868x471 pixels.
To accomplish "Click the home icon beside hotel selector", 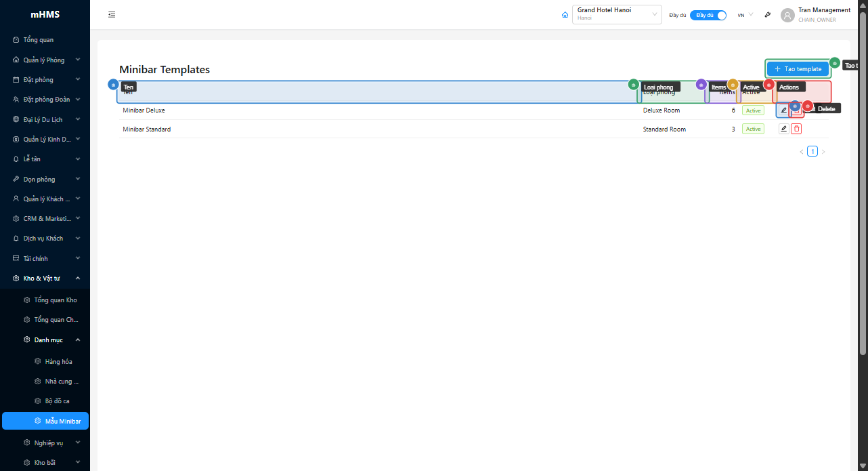I will (x=565, y=15).
